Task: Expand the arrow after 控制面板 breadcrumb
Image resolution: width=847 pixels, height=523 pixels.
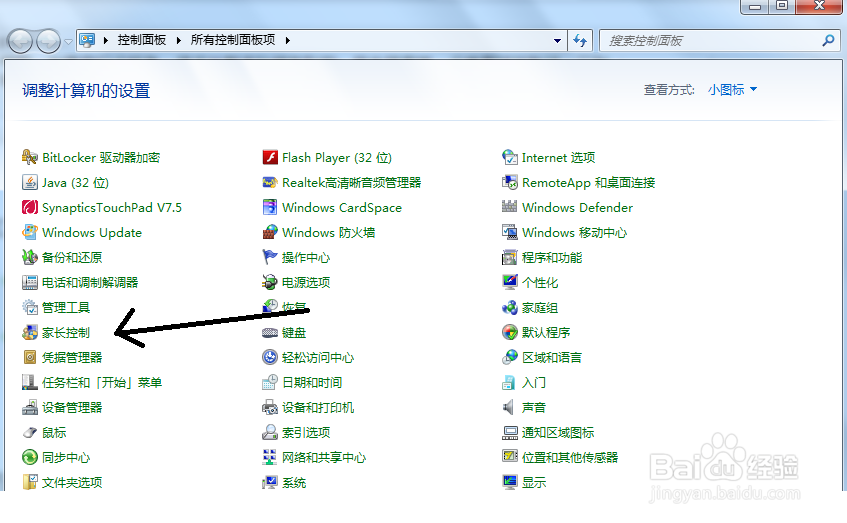Action: pos(178,40)
